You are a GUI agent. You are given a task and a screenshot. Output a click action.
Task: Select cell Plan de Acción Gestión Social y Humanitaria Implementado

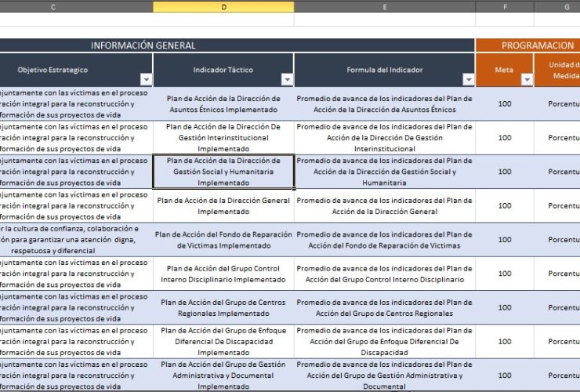(223, 172)
